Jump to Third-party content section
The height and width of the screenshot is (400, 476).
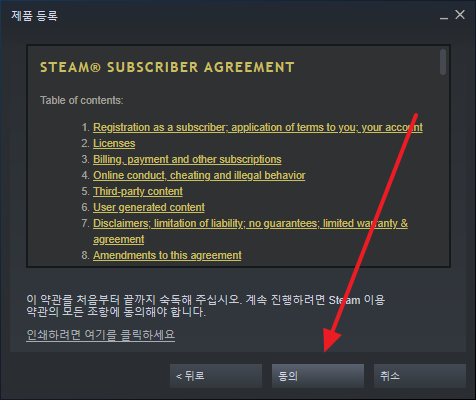click(138, 191)
